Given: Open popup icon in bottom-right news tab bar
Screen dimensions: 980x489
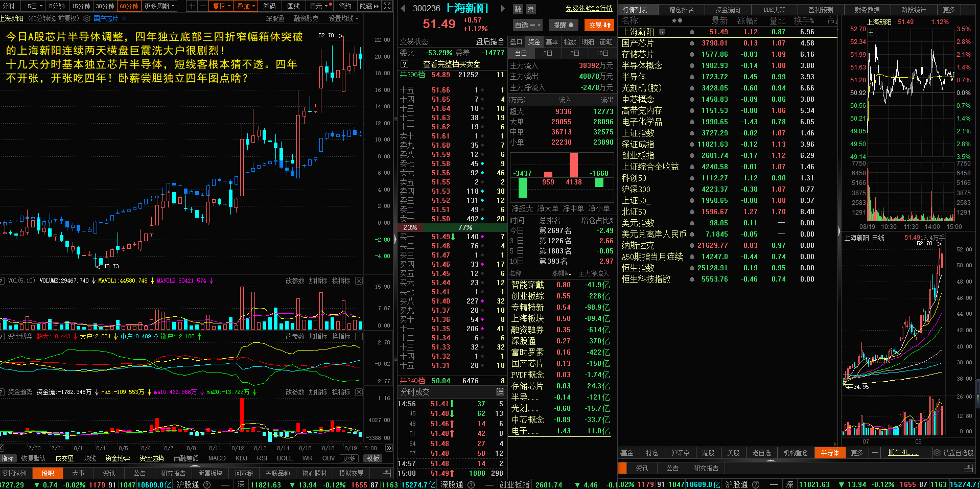Looking at the screenshot, I should (968, 468).
